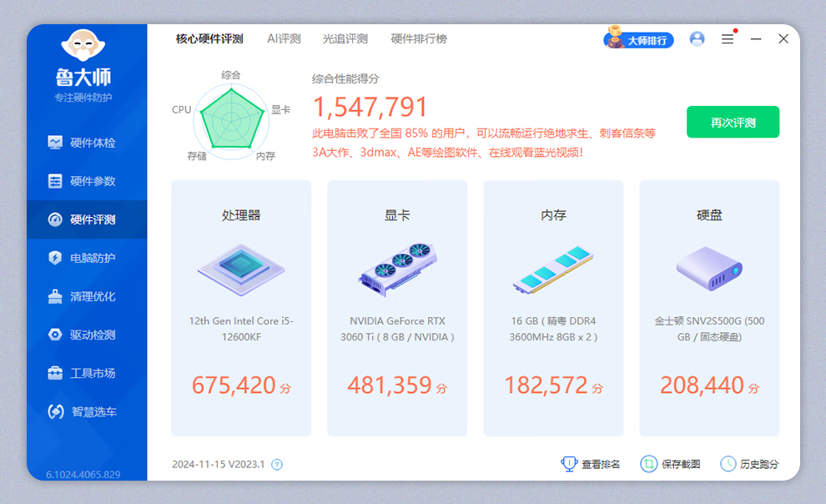Screen dimensions: 826x504
Task: Click the performance radar chart
Action: 231,121
